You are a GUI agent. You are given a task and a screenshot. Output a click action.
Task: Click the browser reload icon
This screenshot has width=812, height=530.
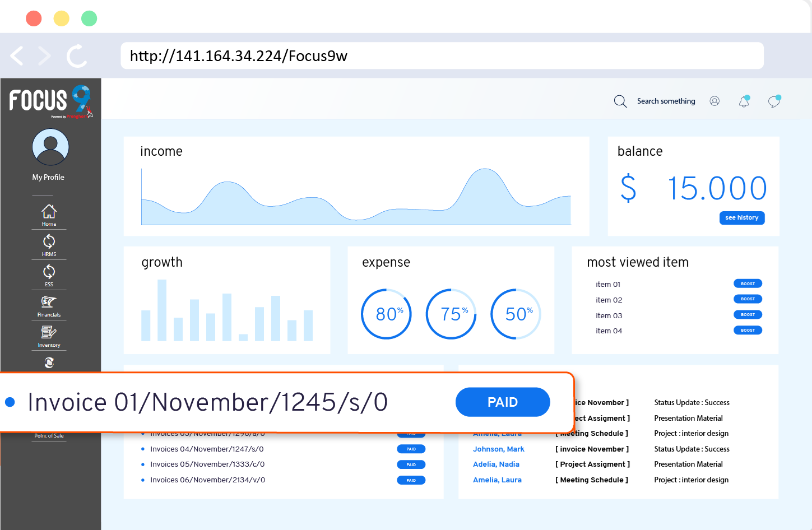(x=77, y=56)
